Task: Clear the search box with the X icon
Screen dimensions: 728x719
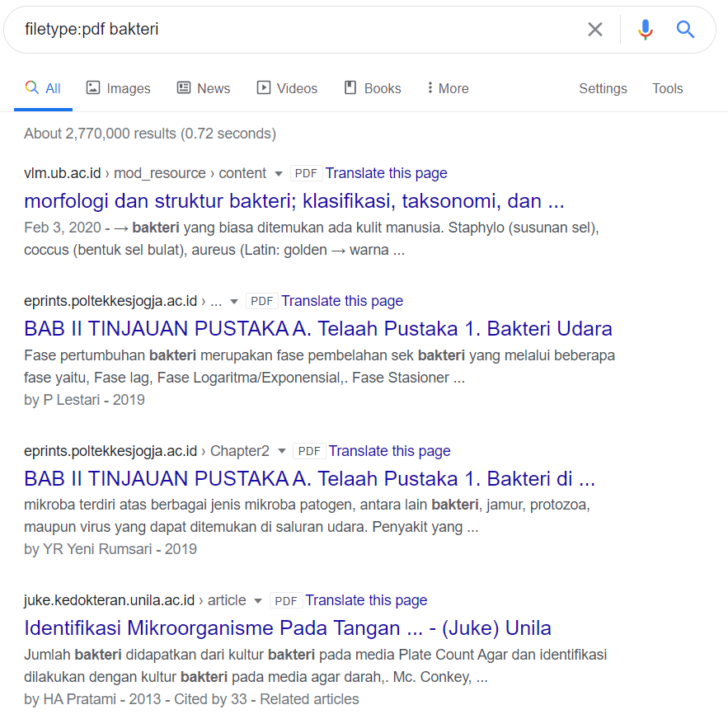Action: coord(594,30)
